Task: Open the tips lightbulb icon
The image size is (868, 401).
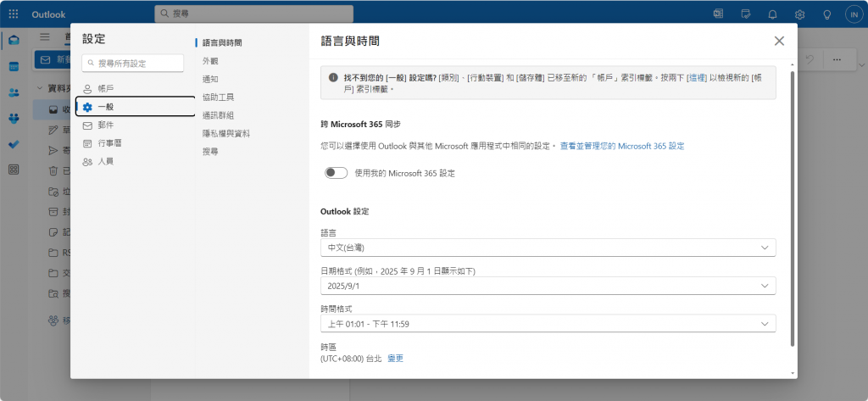Action: (x=827, y=14)
